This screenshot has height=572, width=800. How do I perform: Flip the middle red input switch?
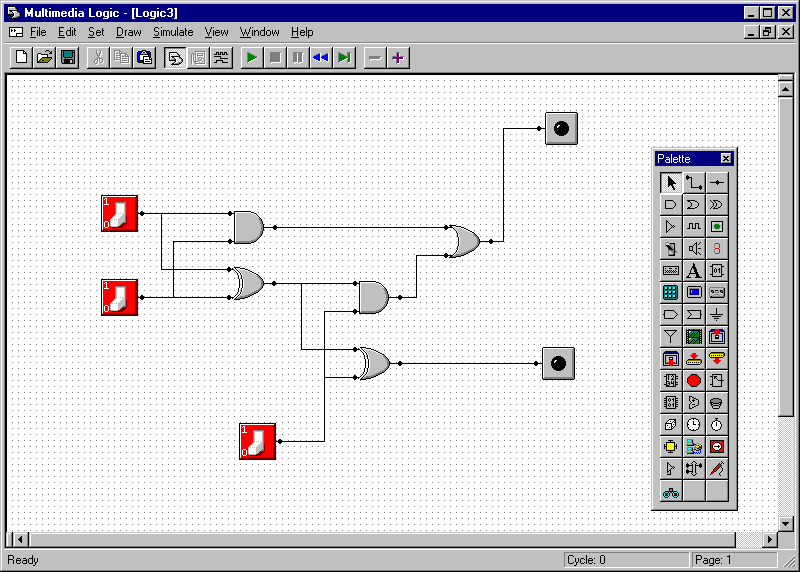119,297
